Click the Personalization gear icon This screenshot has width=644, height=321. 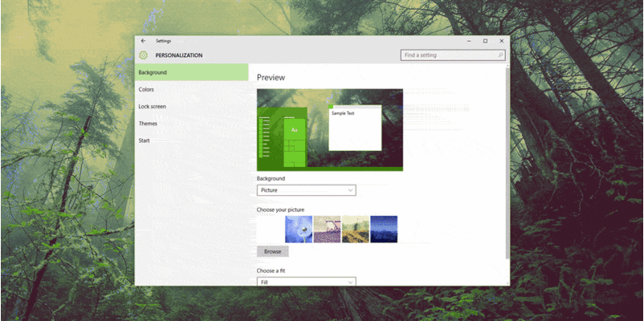tap(144, 55)
